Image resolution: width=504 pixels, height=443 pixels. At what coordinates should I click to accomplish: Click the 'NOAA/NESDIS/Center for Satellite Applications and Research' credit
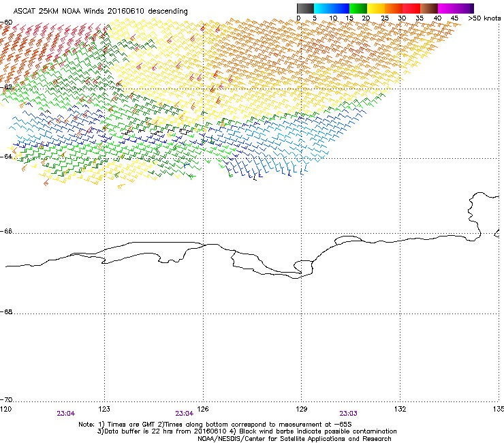(x=294, y=439)
